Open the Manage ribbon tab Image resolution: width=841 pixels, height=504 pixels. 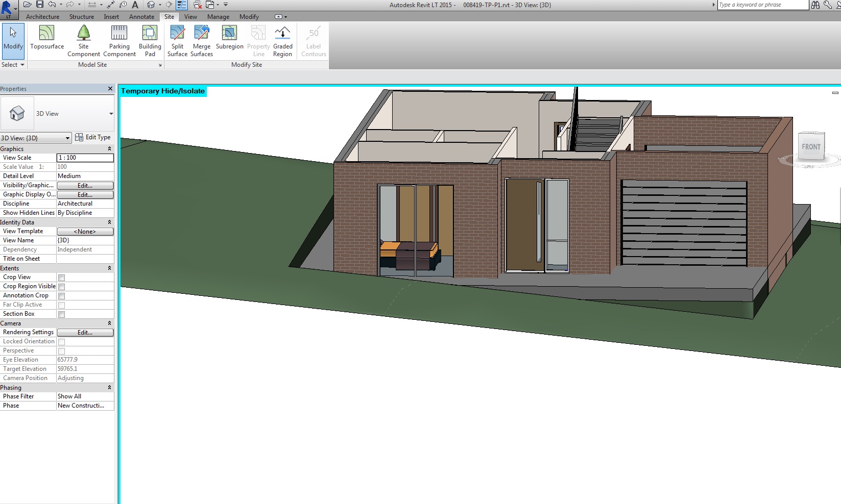(x=218, y=17)
